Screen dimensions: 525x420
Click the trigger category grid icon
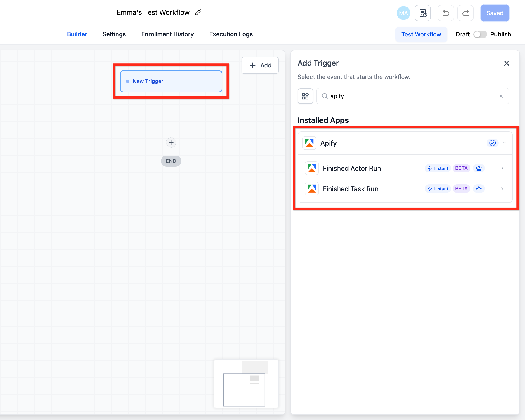coord(305,96)
